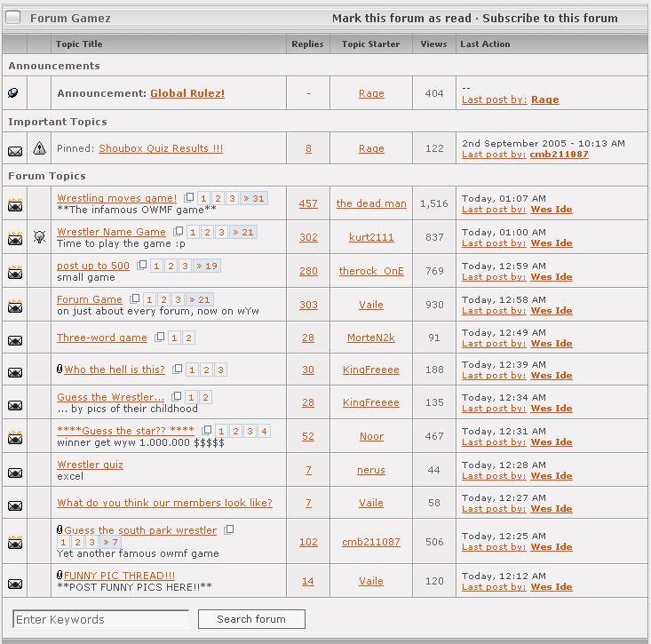Focus the Enter Keywords search field
Image resolution: width=651 pixels, height=644 pixels.
click(101, 619)
